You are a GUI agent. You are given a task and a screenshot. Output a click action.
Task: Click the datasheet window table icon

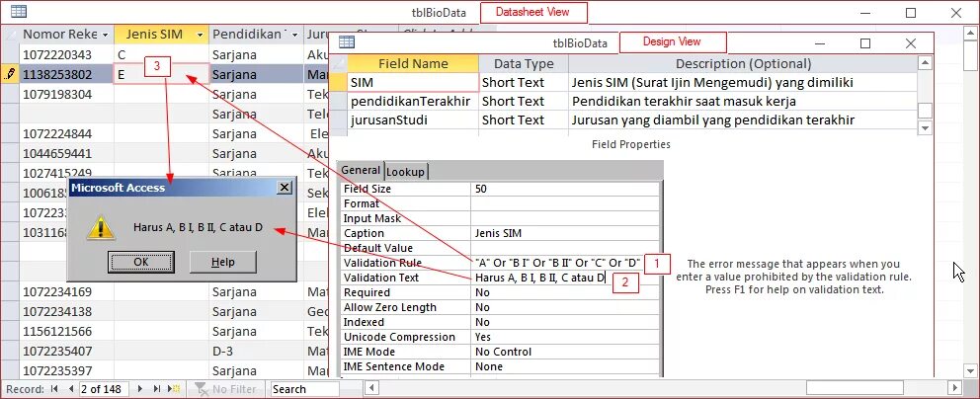pyautogui.click(x=19, y=11)
